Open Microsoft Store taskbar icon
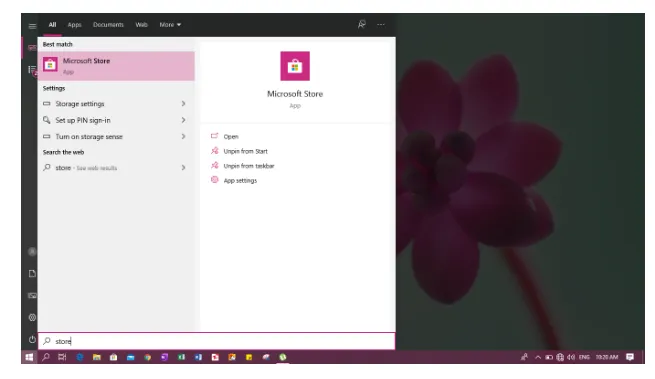The height and width of the screenshot is (379, 655). pyautogui.click(x=113, y=357)
